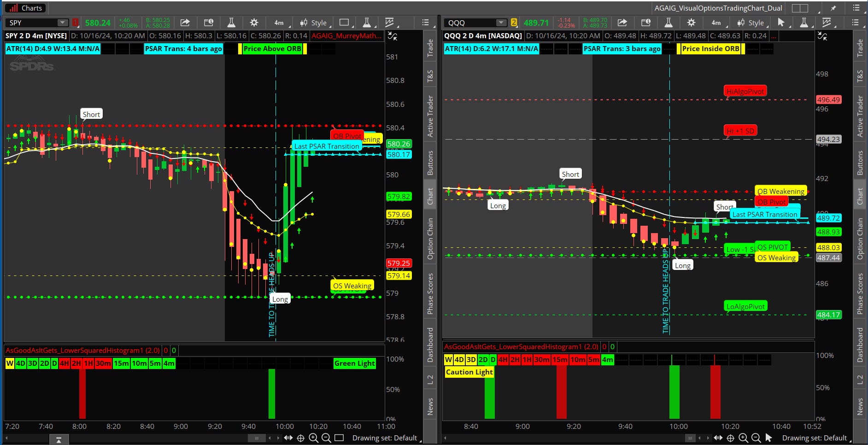The image size is (868, 445).
Task: Pin the chart grid window
Action: (x=833, y=8)
